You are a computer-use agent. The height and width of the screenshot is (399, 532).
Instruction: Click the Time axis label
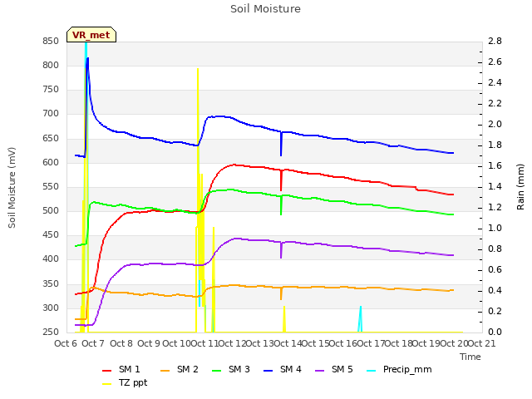[470, 357]
